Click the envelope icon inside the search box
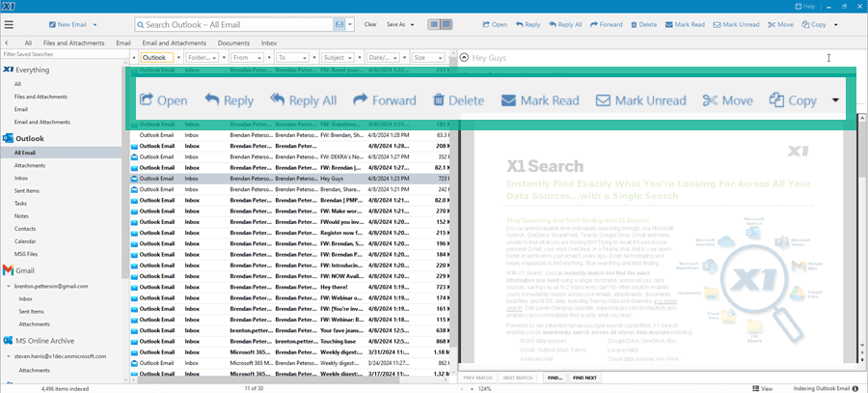 click(x=339, y=24)
